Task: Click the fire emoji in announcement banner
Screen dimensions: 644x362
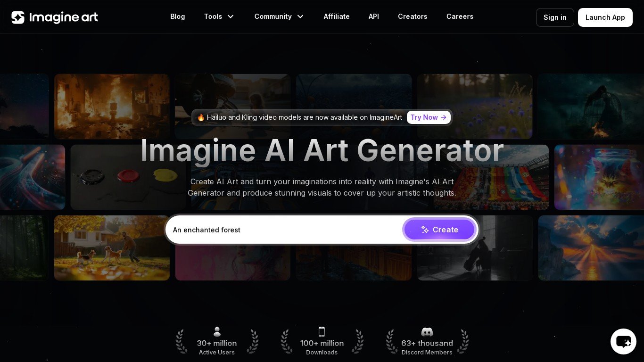Action: click(x=201, y=117)
